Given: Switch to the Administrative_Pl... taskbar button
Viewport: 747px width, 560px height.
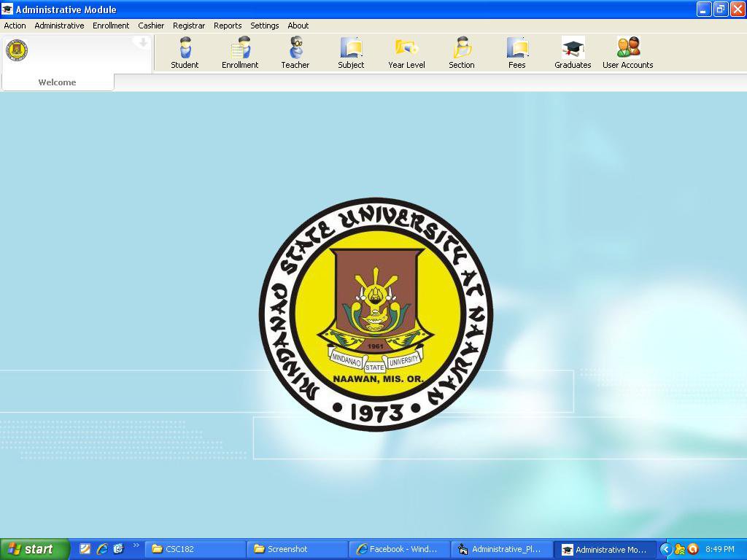Looking at the screenshot, I should tap(500, 549).
